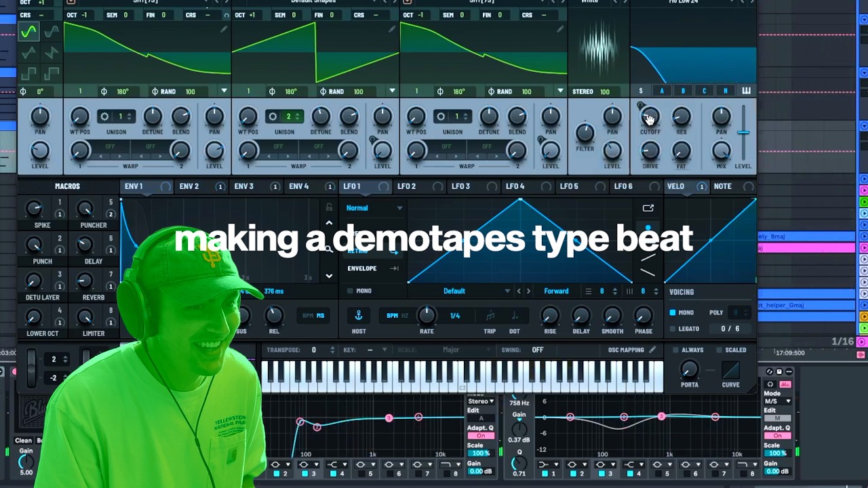The height and width of the screenshot is (488, 868).
Task: Select the sine waveform shape icon
Action: click(x=28, y=31)
